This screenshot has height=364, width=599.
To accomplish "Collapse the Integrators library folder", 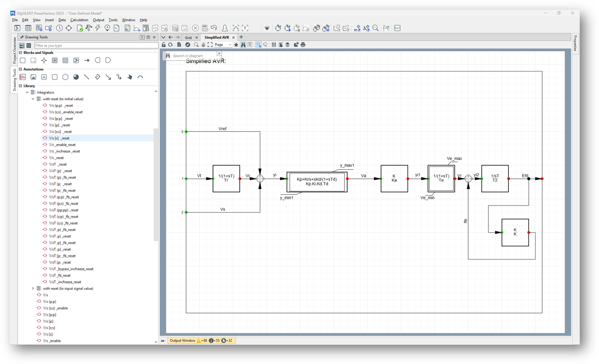I will click(27, 93).
